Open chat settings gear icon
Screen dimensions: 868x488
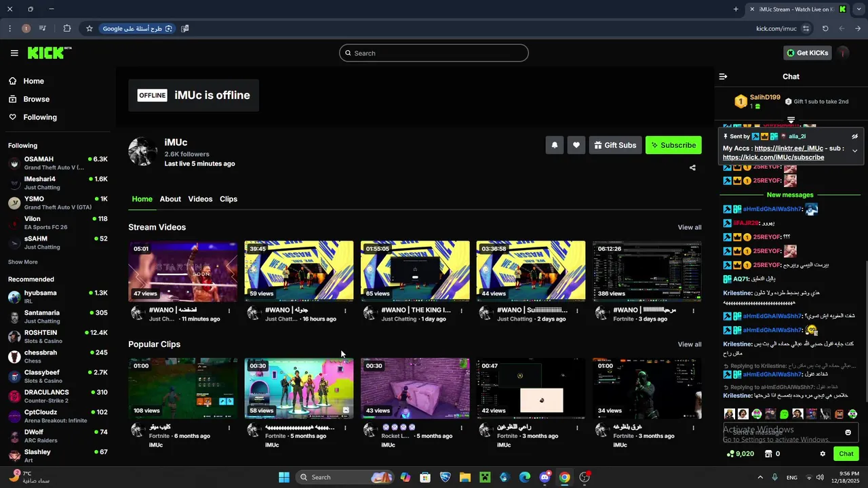coord(823,454)
